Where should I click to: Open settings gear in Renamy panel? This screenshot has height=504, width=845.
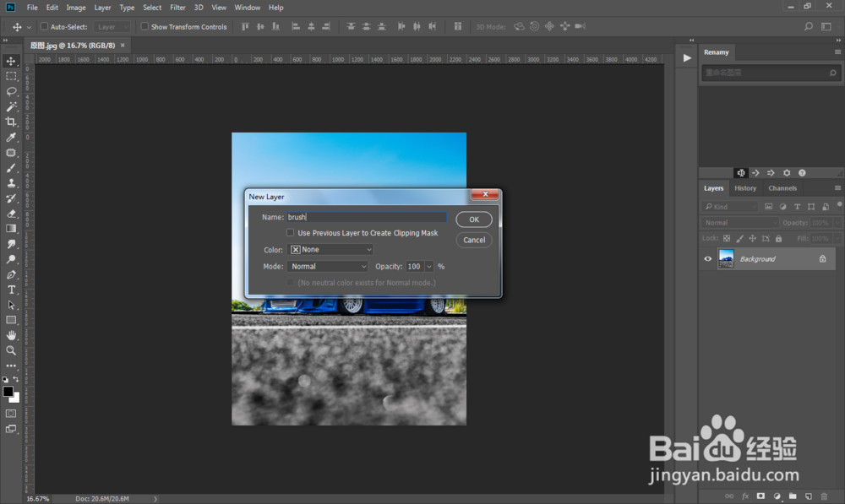[787, 173]
